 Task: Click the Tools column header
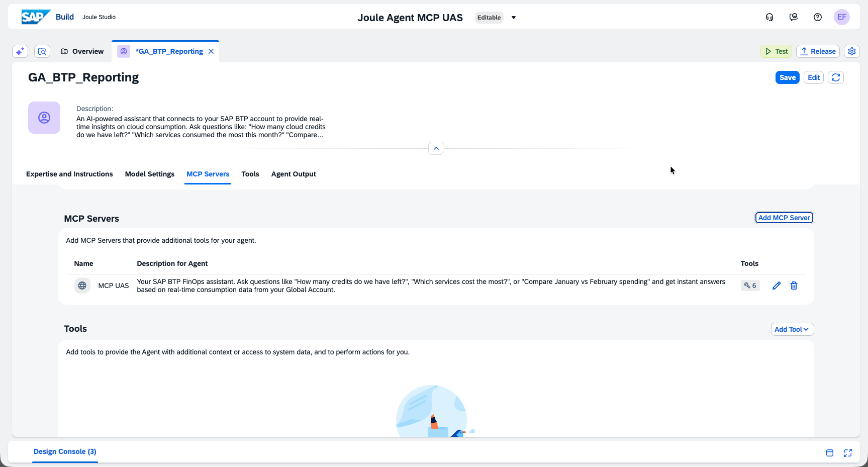(749, 263)
